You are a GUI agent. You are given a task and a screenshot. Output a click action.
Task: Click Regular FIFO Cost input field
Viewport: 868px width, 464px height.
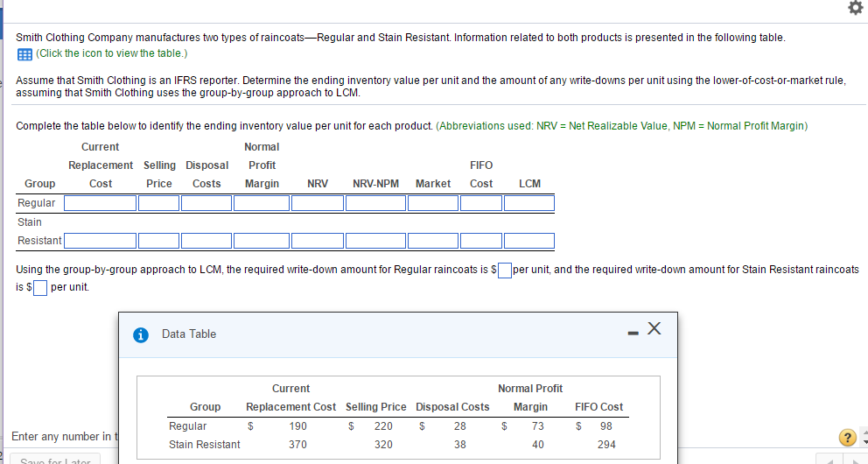(x=481, y=203)
